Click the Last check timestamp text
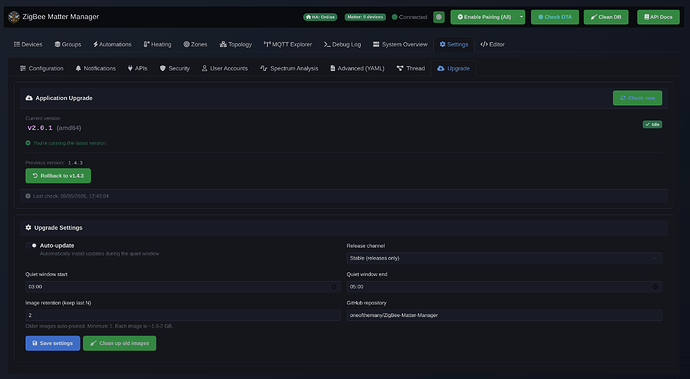 pyautogui.click(x=71, y=196)
